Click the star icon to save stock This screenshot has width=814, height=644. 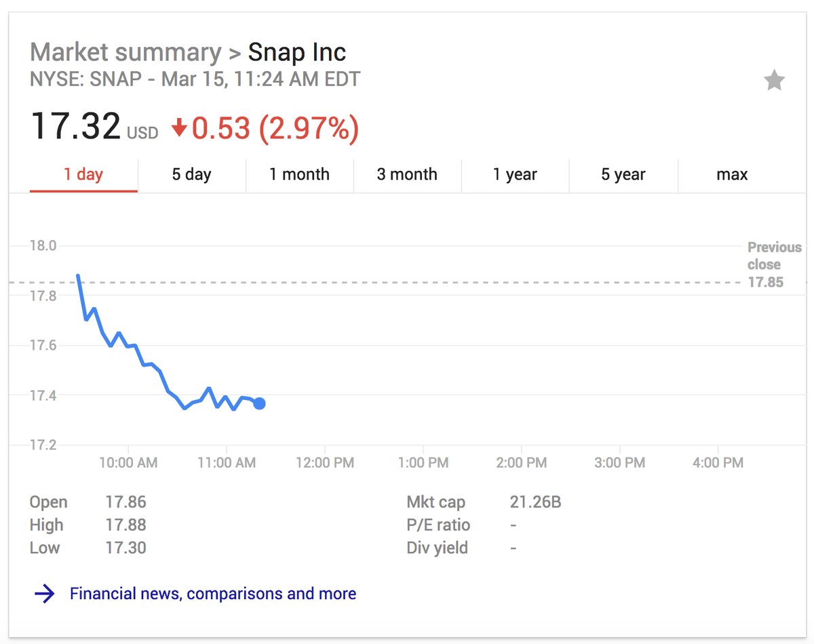click(x=774, y=81)
